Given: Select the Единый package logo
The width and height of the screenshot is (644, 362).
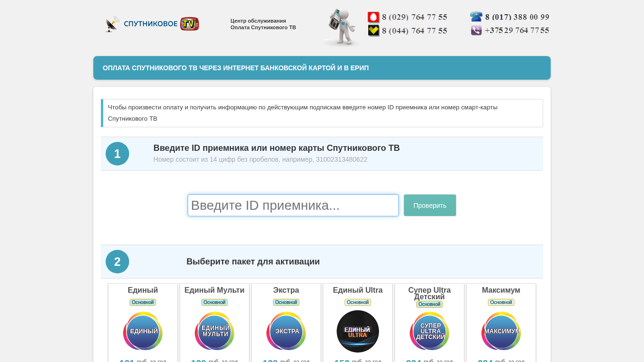Looking at the screenshot, I should point(143,331).
